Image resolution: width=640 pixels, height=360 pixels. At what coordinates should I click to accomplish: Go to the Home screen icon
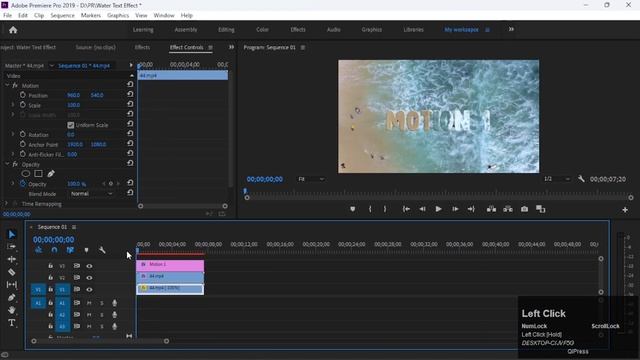[13, 30]
